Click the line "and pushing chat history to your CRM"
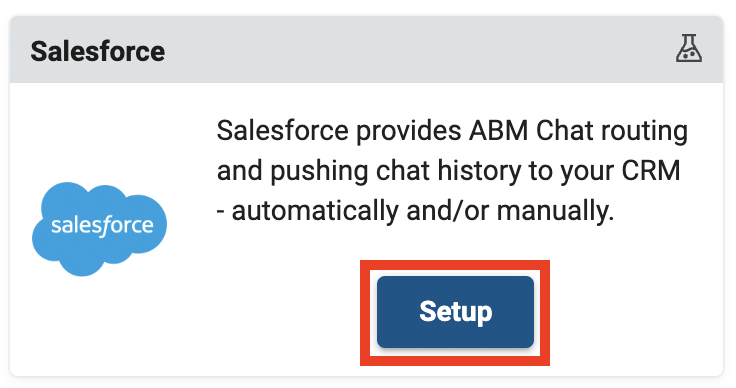Screen dimensions: 736x388 [x=448, y=171]
